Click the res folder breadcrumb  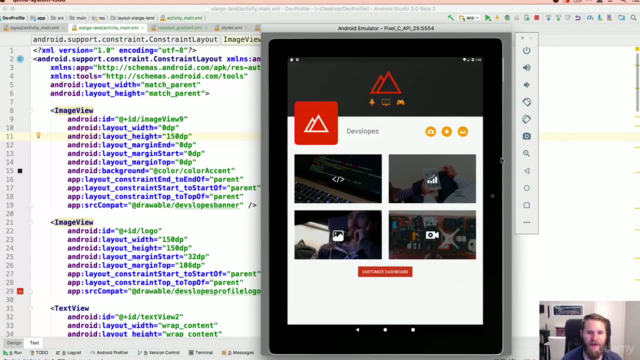[98, 18]
